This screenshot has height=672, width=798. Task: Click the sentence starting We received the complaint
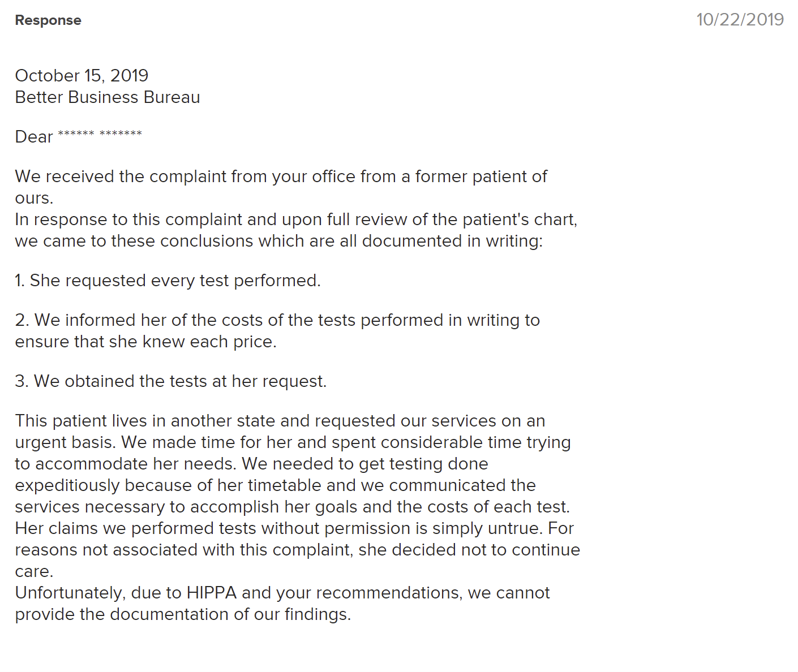281,176
